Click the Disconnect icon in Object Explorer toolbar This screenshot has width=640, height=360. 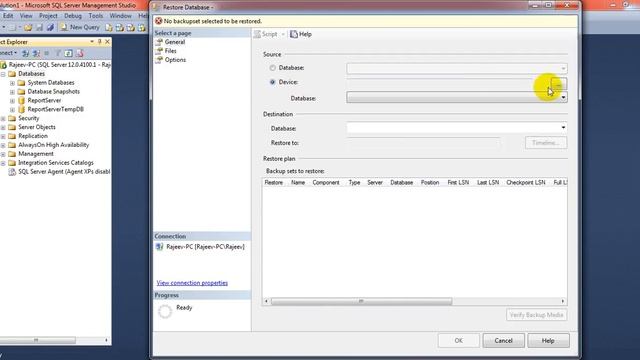36,53
